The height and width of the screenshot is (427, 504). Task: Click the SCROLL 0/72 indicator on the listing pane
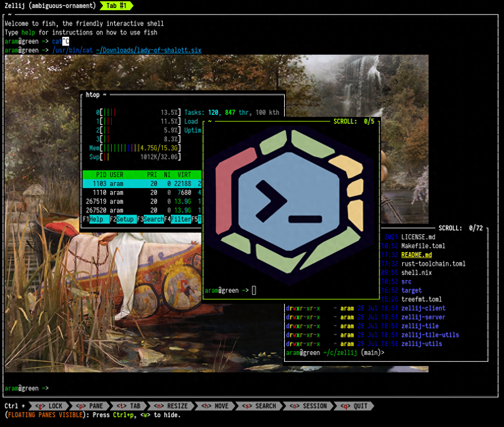461,228
